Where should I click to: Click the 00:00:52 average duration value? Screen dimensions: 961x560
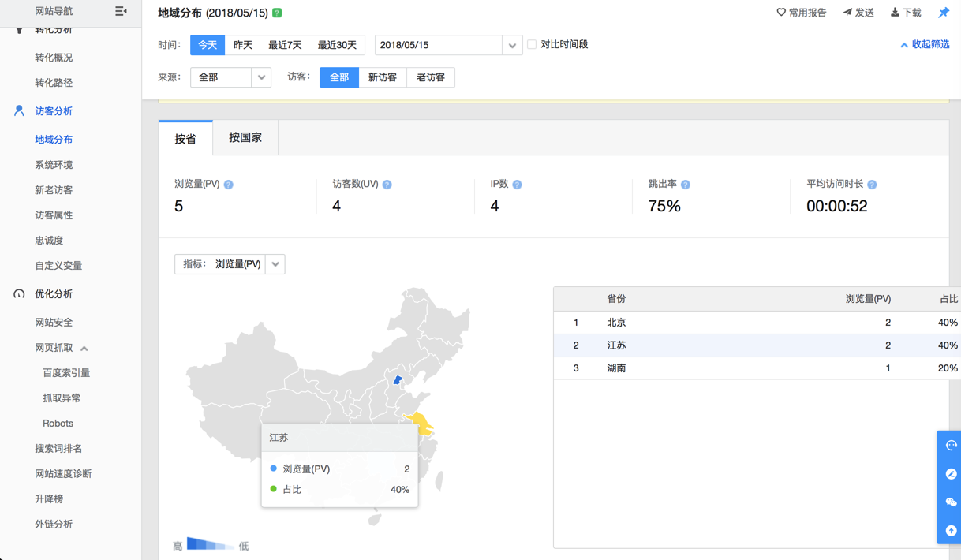836,207
